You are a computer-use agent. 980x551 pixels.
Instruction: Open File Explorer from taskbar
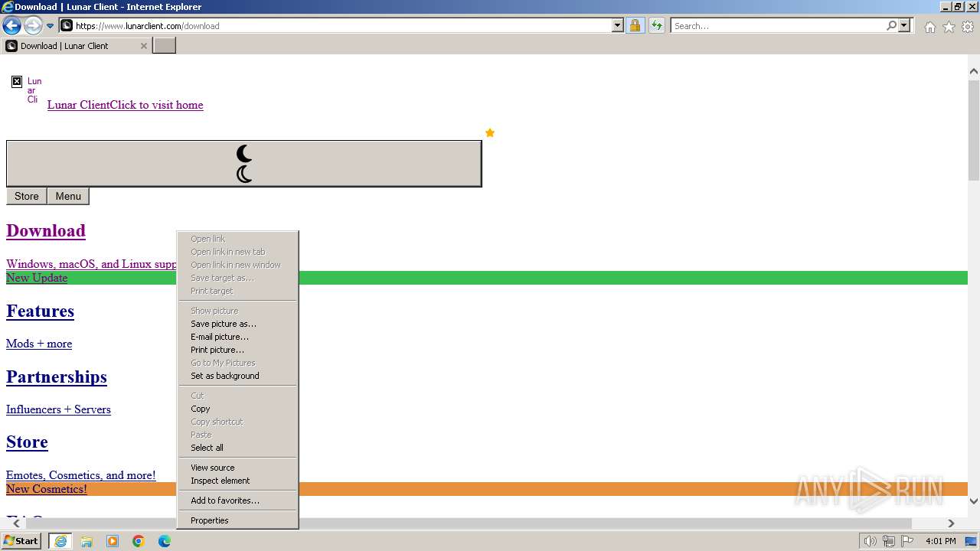87,541
